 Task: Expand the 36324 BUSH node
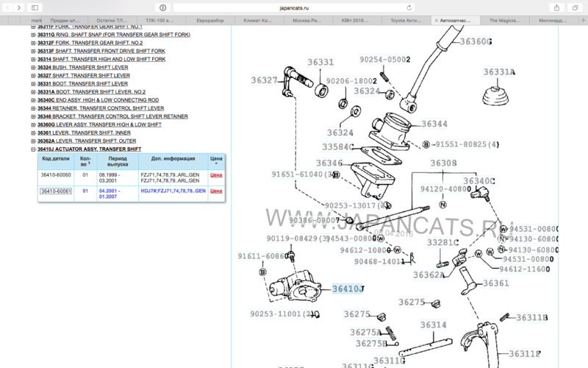33,68
